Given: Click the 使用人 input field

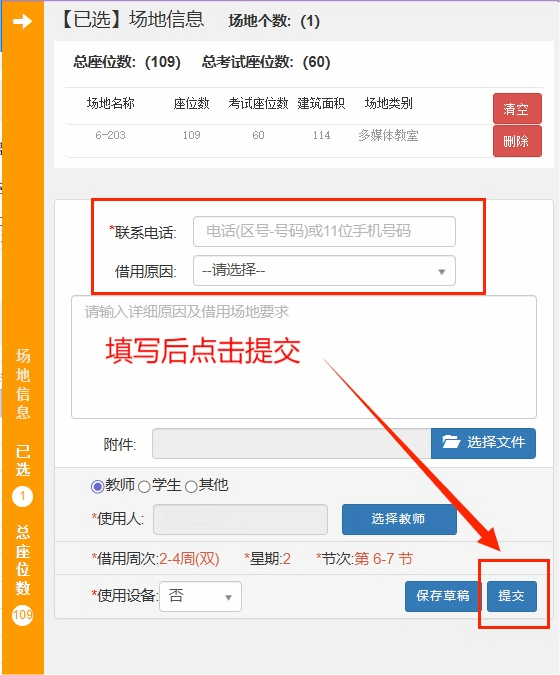Looking at the screenshot, I should coord(240,519).
